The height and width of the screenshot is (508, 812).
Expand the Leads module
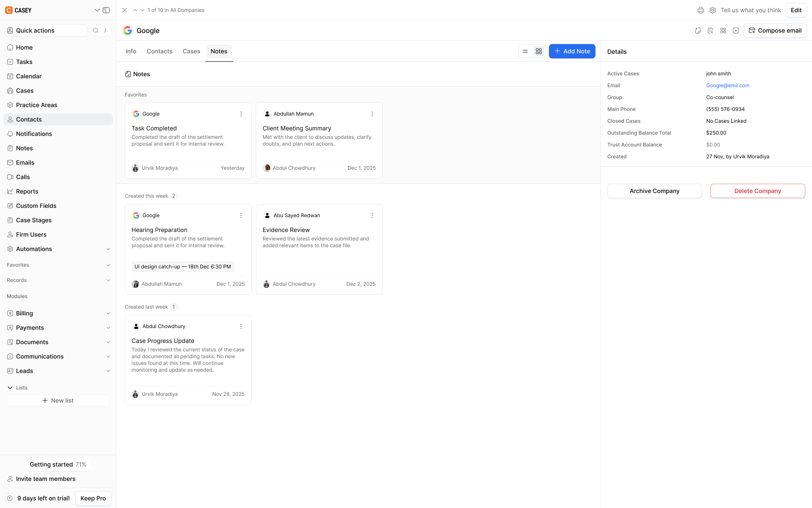[x=108, y=371]
